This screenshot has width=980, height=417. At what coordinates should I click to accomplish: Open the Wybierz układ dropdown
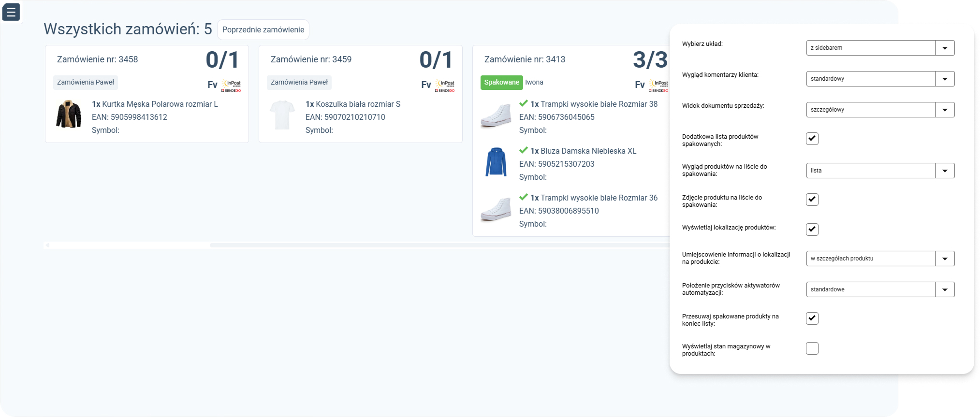880,48
